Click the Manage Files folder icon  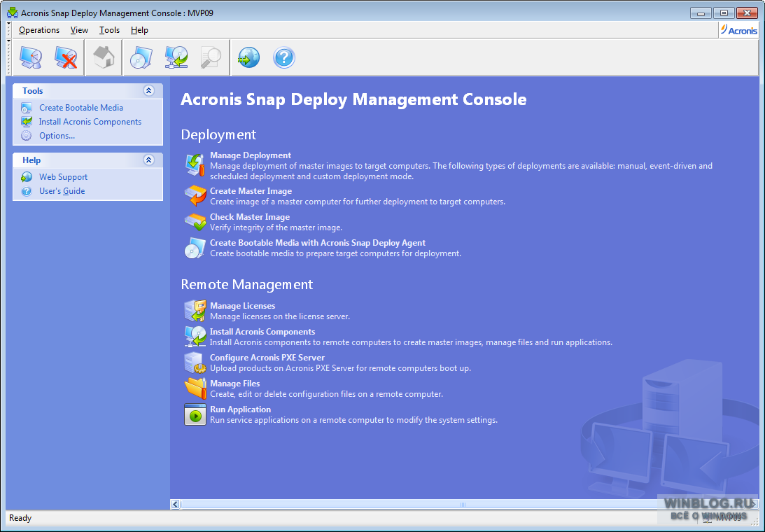click(195, 388)
